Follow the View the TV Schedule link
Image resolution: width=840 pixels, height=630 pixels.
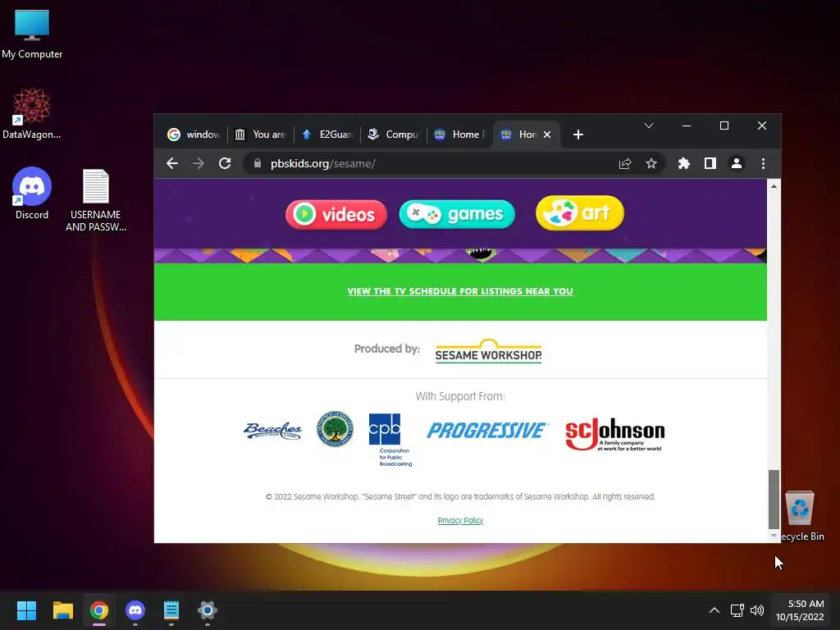pyautogui.click(x=460, y=291)
